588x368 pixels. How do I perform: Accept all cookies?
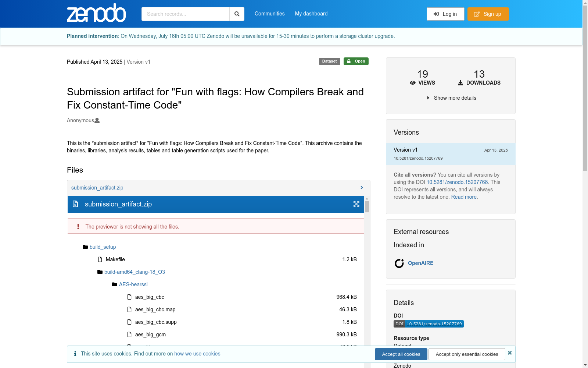(x=401, y=354)
